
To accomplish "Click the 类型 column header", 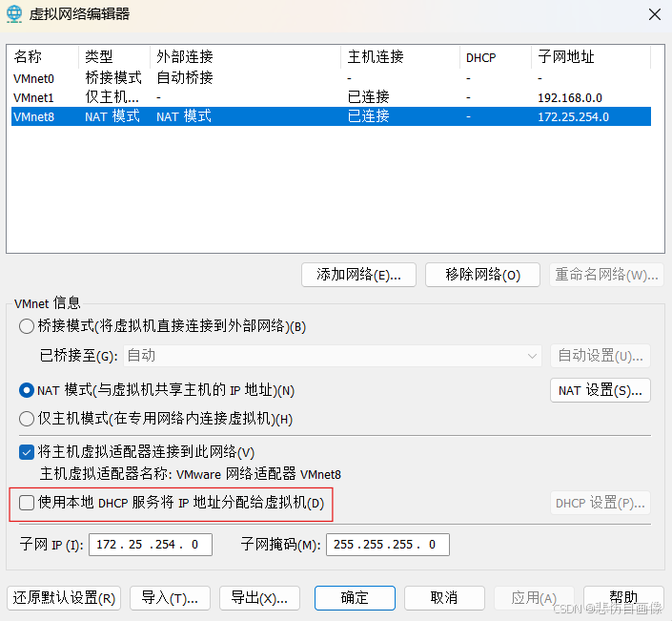I will coord(114,56).
